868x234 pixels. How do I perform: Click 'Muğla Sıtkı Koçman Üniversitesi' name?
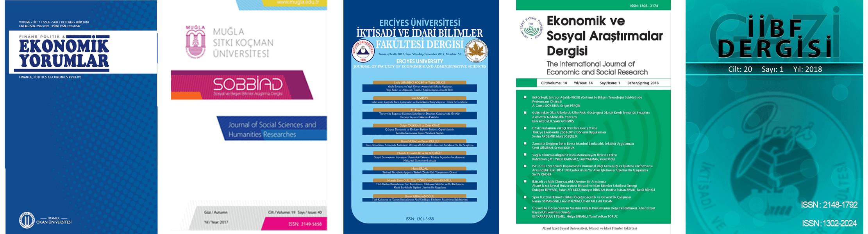click(243, 43)
